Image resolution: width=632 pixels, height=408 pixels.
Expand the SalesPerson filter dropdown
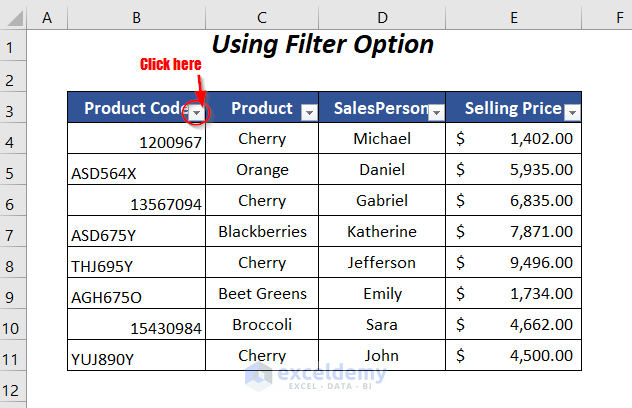[x=436, y=113]
